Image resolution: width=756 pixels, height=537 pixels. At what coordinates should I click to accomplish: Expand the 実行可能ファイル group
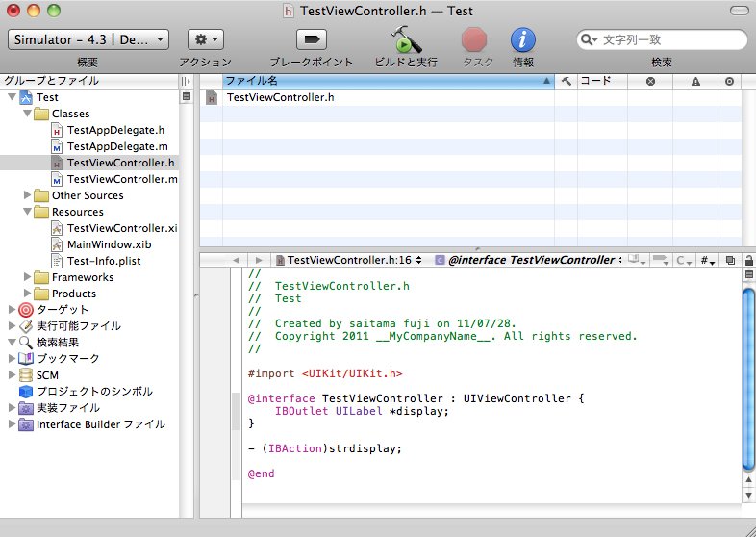point(13,325)
